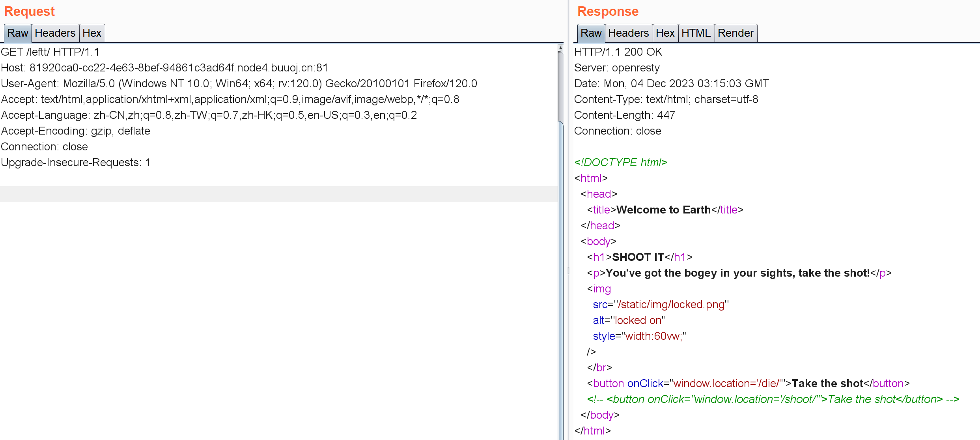The width and height of the screenshot is (980, 440).
Task: Click the Accept-Language header line
Action: point(209,115)
